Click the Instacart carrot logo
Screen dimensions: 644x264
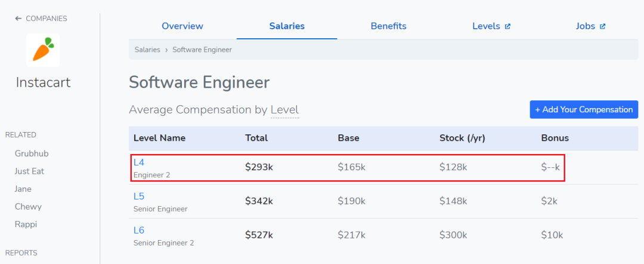43,50
